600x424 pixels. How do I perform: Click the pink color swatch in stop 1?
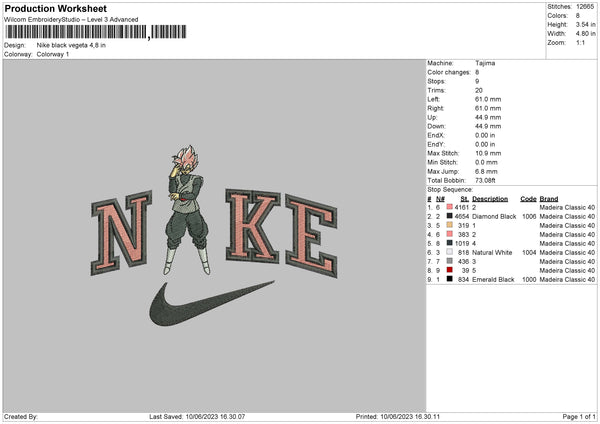[x=450, y=207]
